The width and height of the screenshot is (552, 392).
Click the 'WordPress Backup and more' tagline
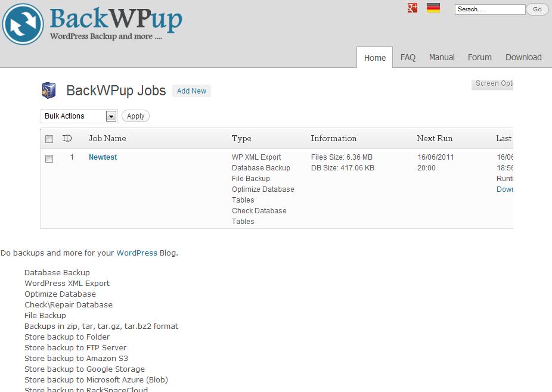pos(106,36)
